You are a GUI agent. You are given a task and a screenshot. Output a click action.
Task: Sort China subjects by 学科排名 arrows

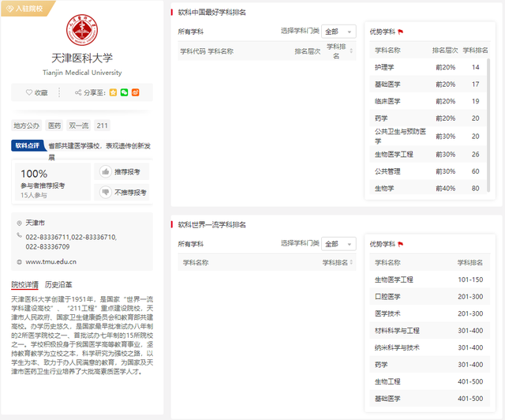(351, 51)
